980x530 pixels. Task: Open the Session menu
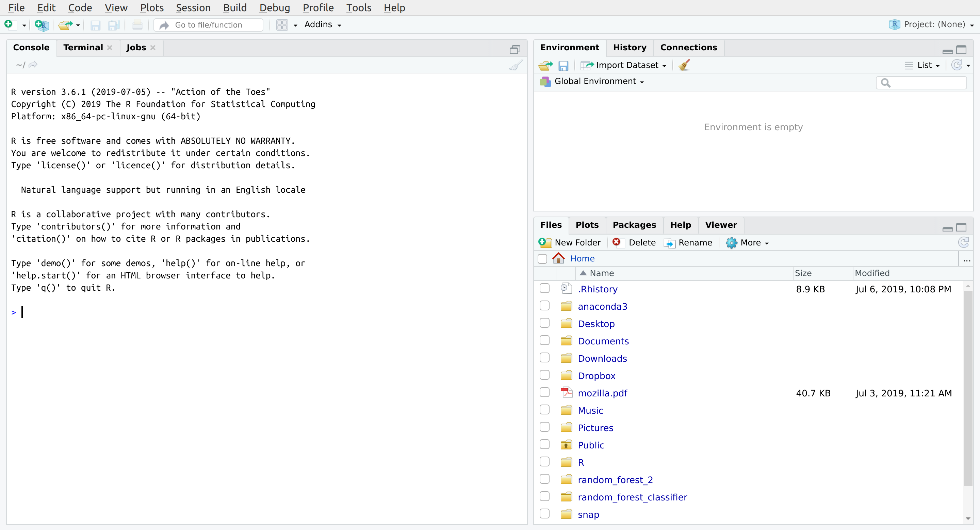tap(193, 7)
